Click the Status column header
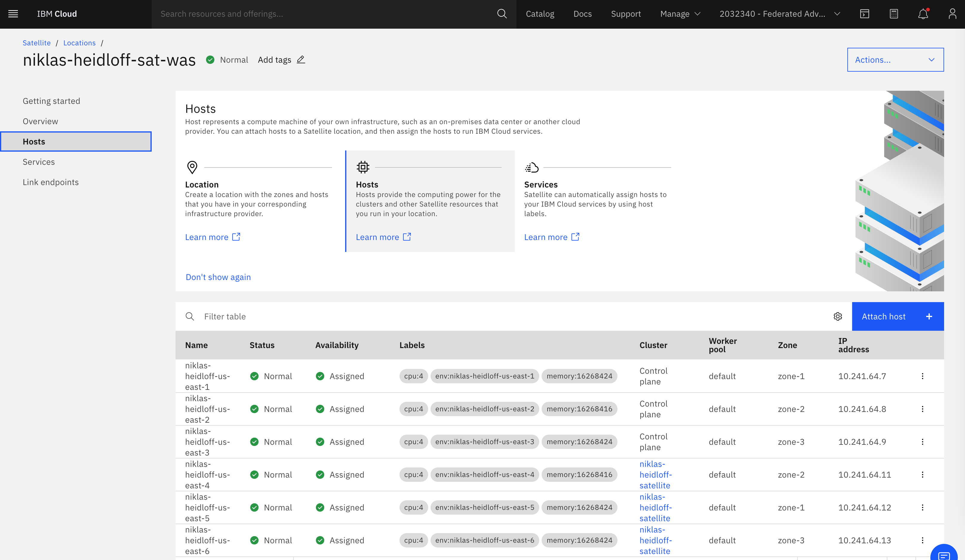This screenshot has height=560, width=965. click(x=262, y=345)
